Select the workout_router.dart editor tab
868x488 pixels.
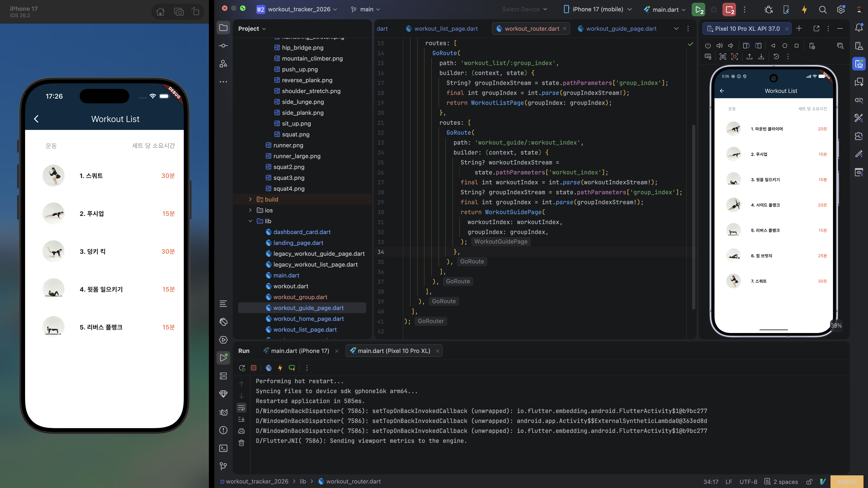[x=531, y=29]
